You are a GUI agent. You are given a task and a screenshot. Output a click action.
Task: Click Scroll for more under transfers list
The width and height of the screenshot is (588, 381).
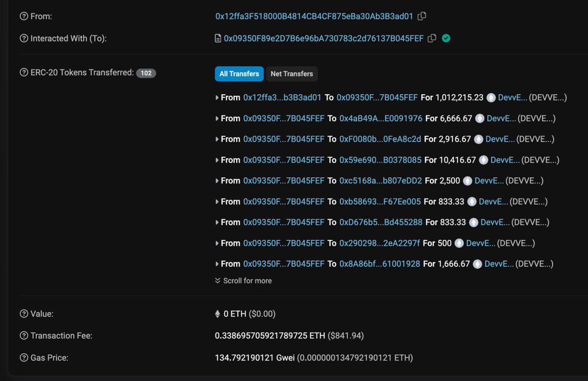(x=243, y=281)
